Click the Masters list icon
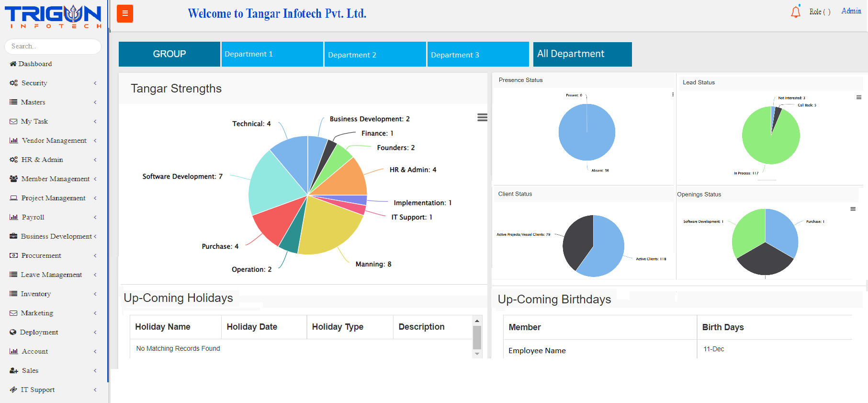Screen dimensions: 868x403 click(13, 102)
